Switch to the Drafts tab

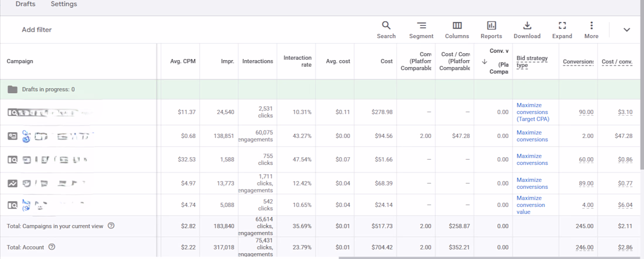[25, 4]
